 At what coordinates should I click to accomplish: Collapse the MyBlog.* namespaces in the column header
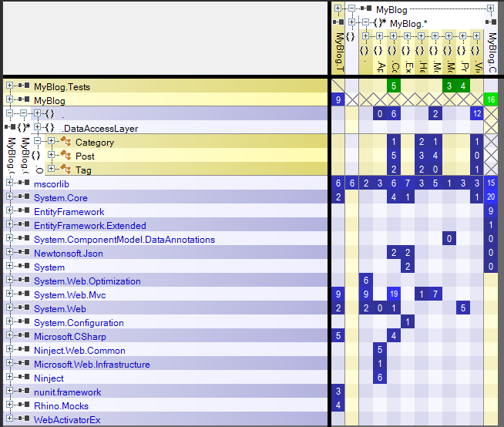[x=365, y=22]
